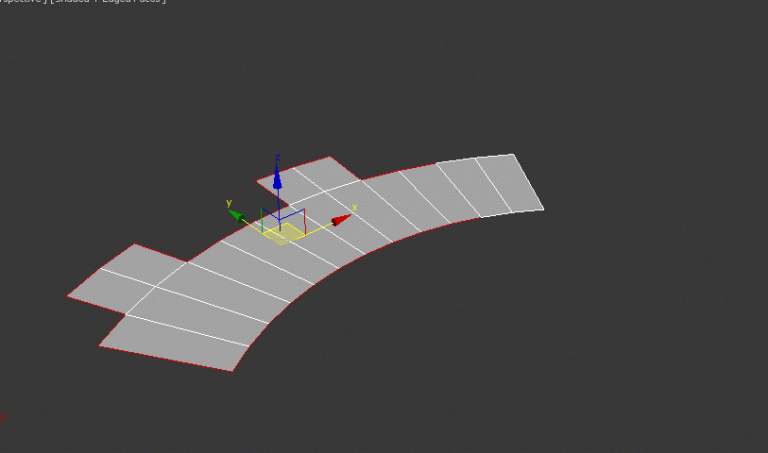The height and width of the screenshot is (453, 768).
Task: Click the blue Z label atop the gizmo
Action: 277,157
